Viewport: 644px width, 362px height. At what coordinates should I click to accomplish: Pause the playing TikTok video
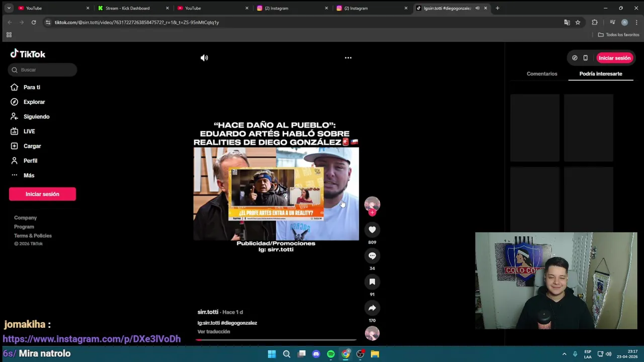[x=276, y=194]
